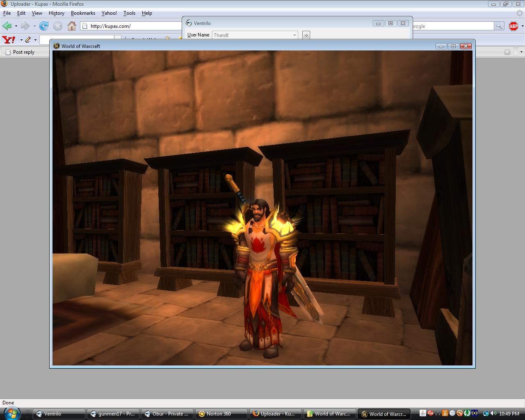The width and height of the screenshot is (525, 420).
Task: Click the Google search box
Action: (453, 26)
